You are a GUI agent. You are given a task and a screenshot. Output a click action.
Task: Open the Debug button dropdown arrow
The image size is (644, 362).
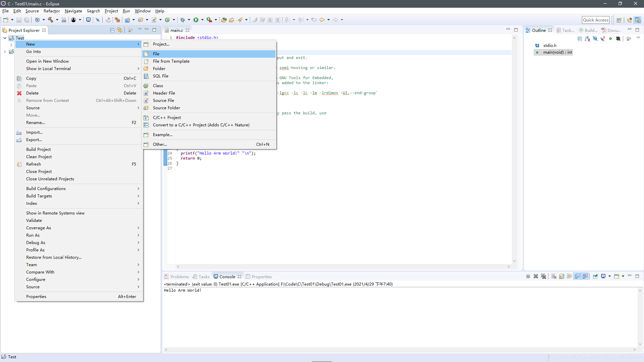(x=189, y=20)
